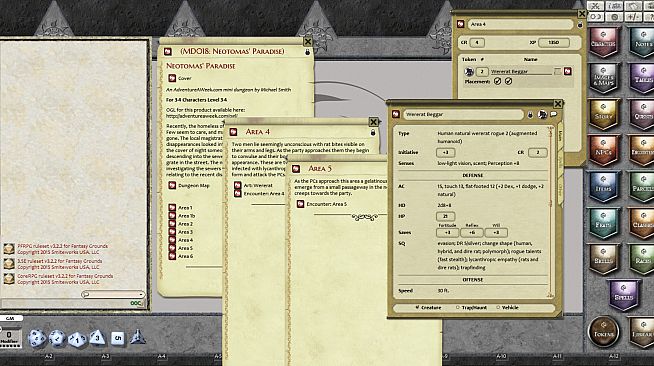
Task: Follow the adventureaweek.com OGL URL
Action: pos(202,116)
